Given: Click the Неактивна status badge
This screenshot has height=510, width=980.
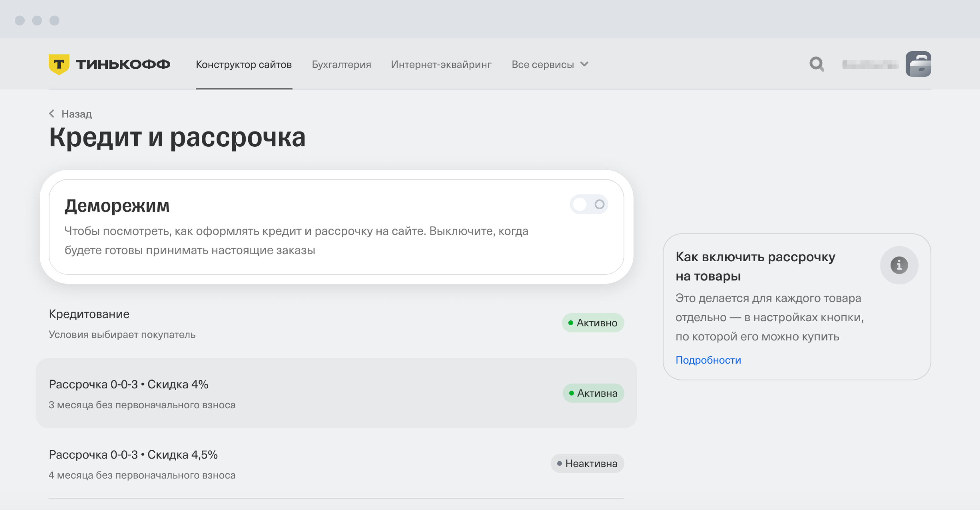Looking at the screenshot, I should click(587, 463).
